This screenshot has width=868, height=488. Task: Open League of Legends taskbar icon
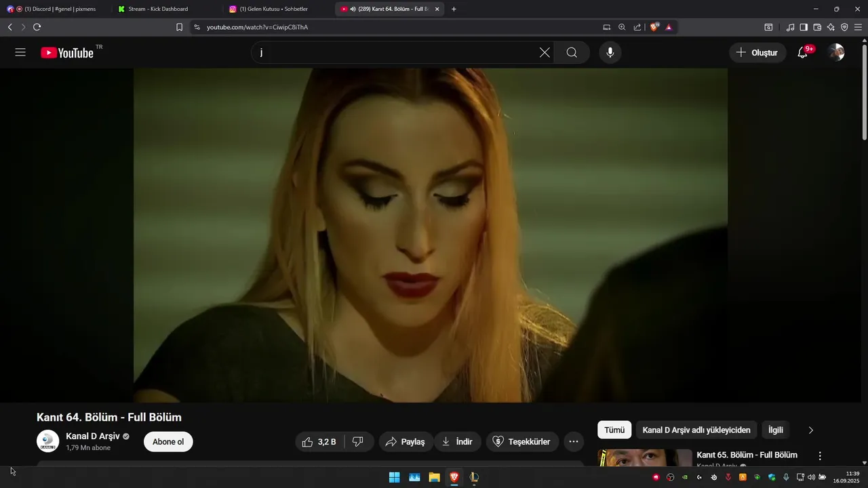coord(475,477)
